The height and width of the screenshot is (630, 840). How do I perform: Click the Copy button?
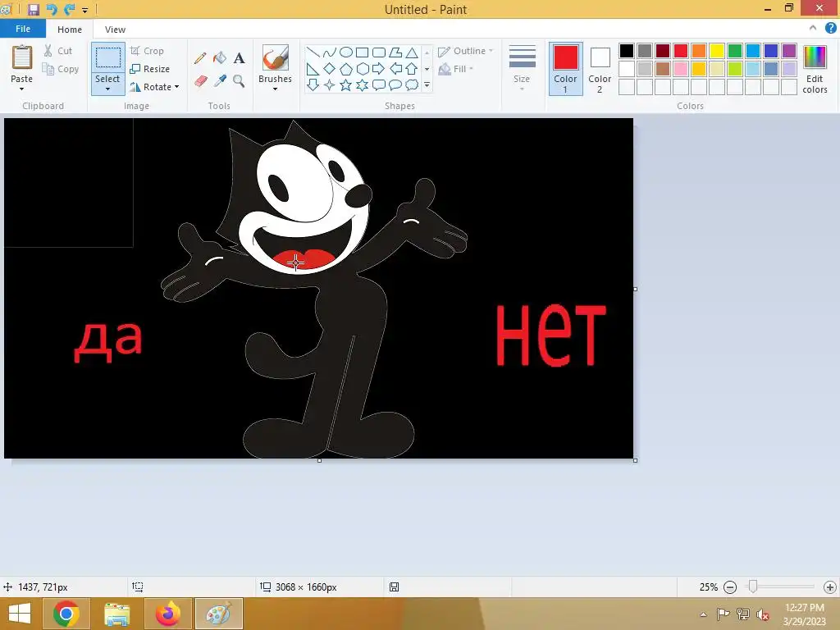(61, 69)
